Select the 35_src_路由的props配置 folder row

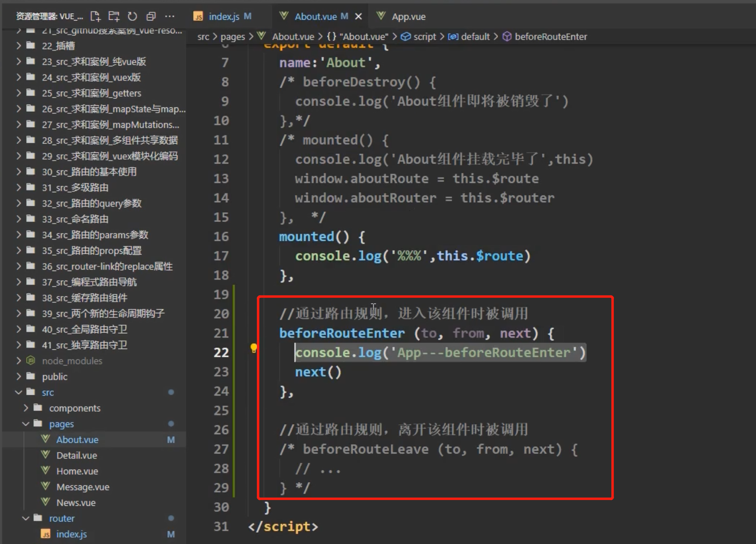pos(94,250)
